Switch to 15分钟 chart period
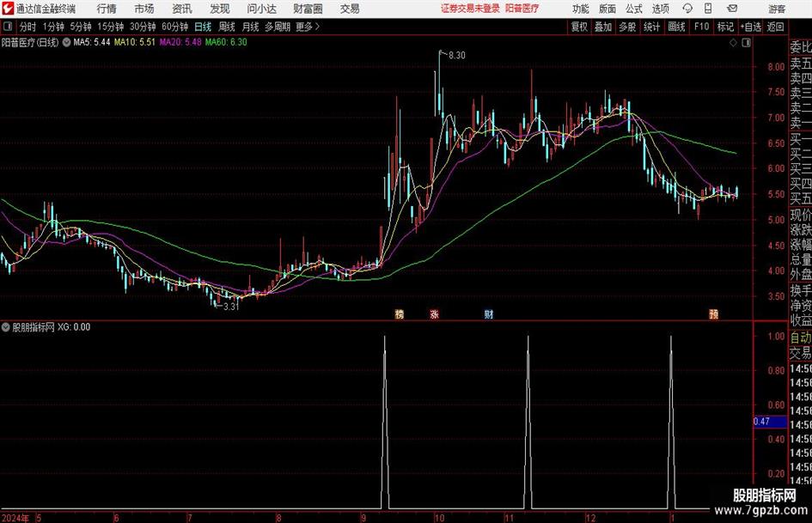 [x=111, y=27]
